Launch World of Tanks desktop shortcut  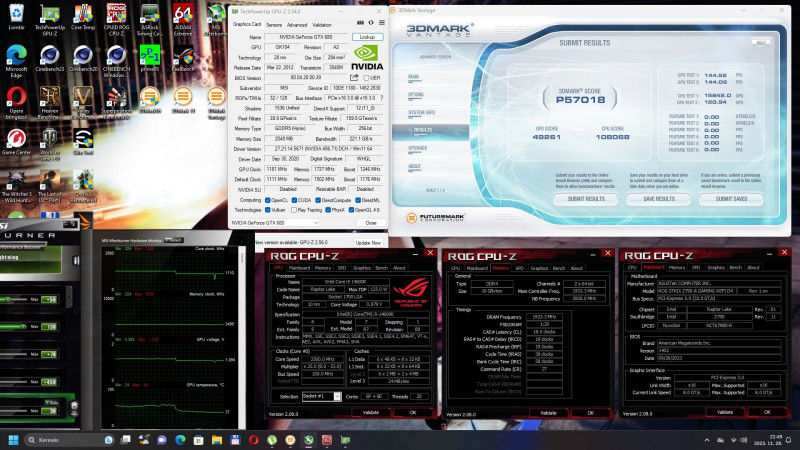coord(49,144)
